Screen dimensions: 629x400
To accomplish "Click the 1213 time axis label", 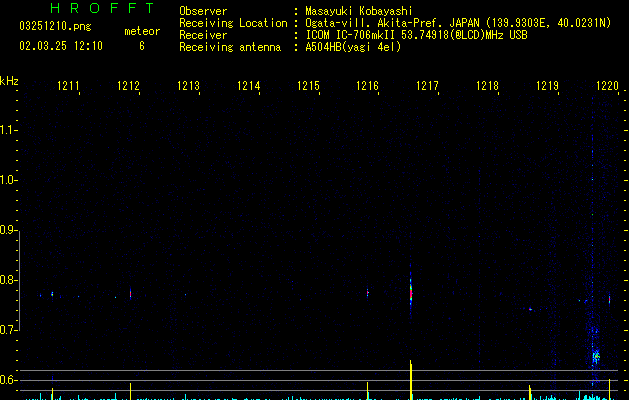I will (188, 86).
